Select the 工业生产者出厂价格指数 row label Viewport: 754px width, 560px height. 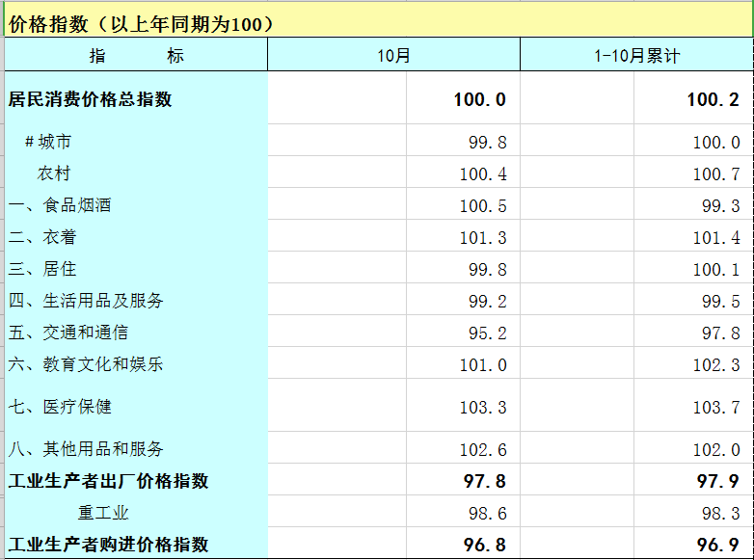tap(108, 481)
